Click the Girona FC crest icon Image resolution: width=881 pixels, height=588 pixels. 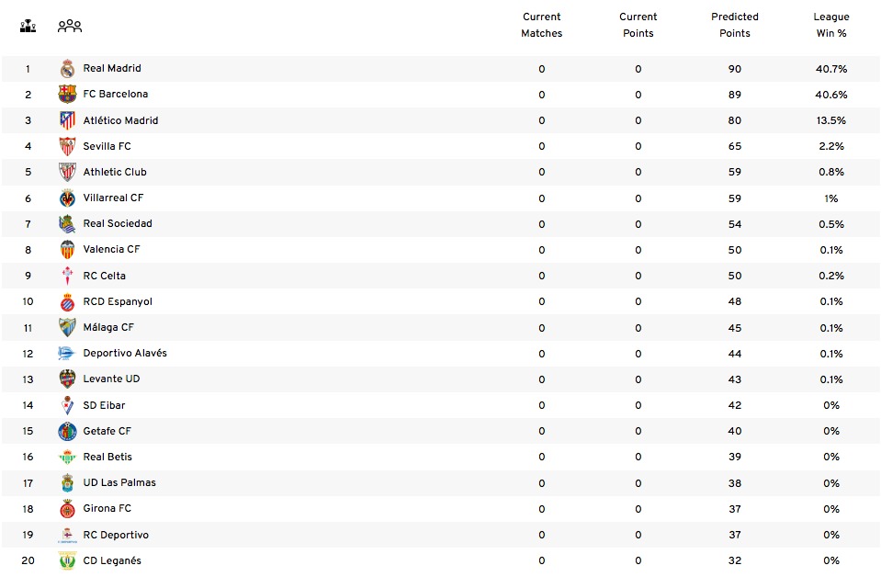[x=67, y=509]
